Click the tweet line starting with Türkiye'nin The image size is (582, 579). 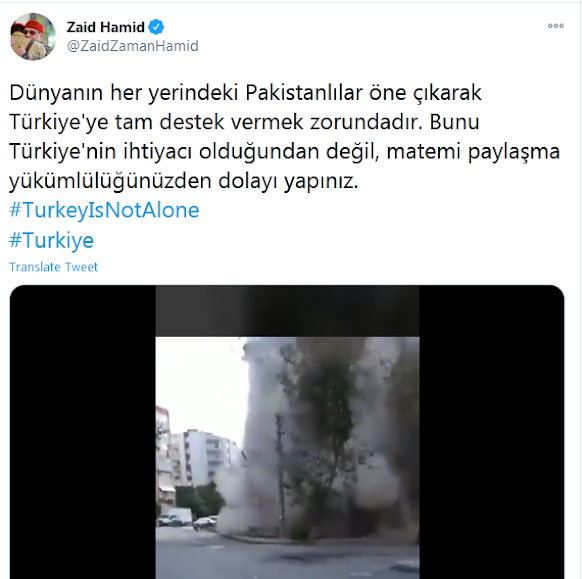point(284,151)
